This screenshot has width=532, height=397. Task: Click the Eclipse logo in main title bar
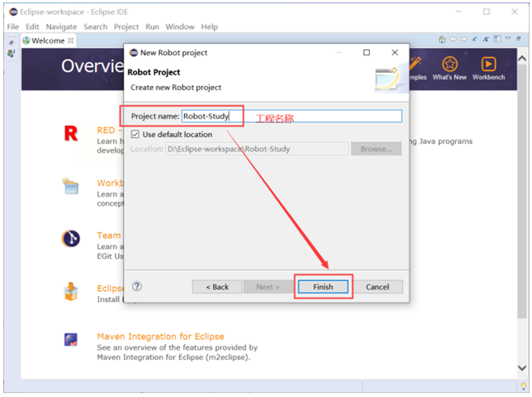(x=13, y=12)
